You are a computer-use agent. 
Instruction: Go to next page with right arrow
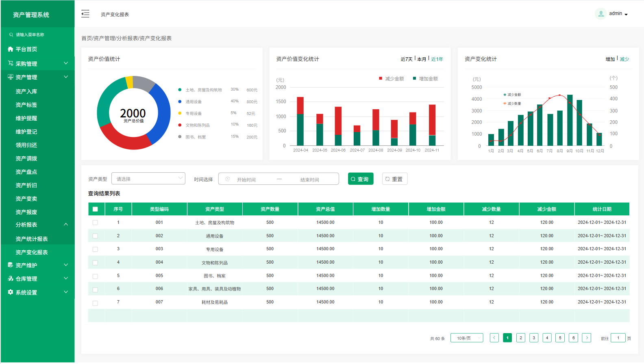click(586, 338)
